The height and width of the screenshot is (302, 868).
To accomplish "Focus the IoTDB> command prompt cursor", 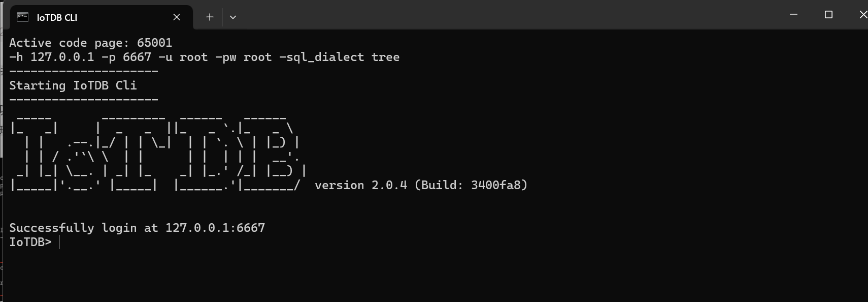I will point(59,242).
